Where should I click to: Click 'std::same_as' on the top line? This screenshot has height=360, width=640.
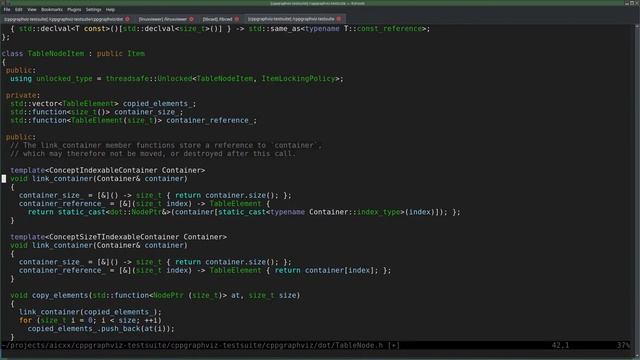click(274, 29)
